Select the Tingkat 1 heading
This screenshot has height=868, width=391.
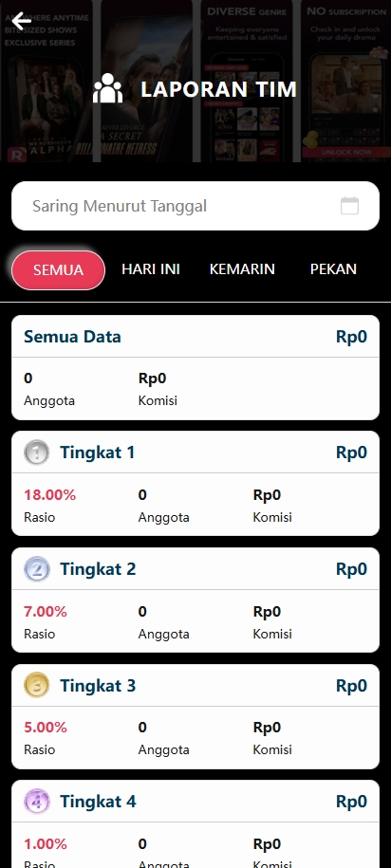click(x=98, y=452)
